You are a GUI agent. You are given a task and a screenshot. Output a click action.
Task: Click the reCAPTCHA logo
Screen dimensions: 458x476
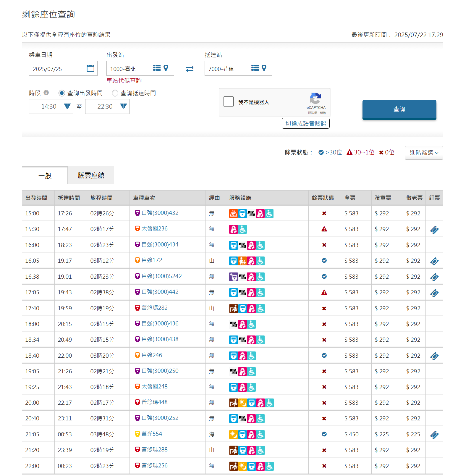(315, 99)
